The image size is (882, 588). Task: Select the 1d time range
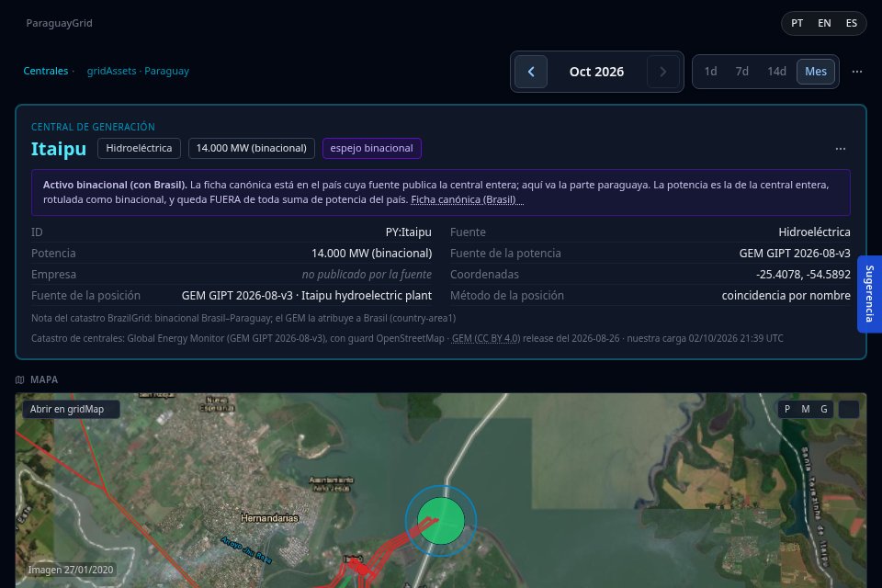[710, 72]
